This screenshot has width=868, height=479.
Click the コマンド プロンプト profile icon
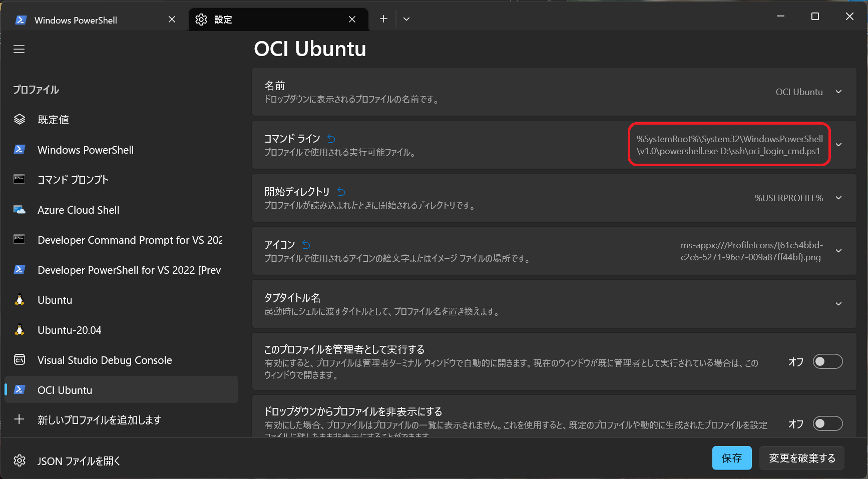pos(20,179)
